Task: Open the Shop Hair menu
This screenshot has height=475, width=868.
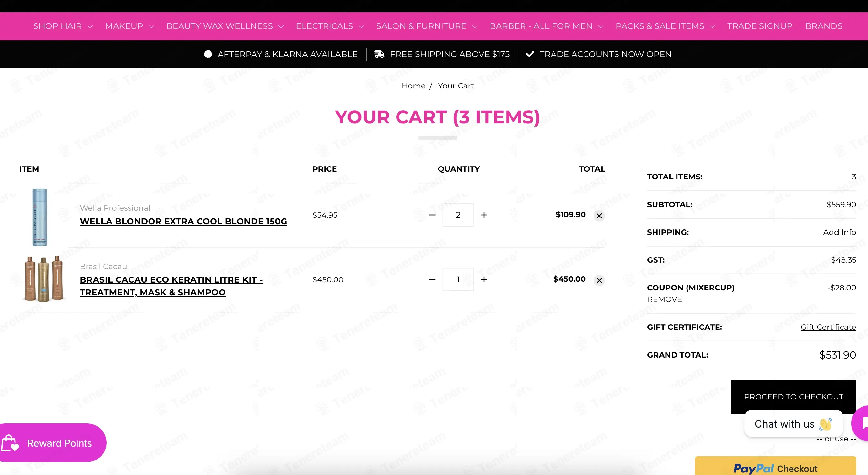Action: pyautogui.click(x=57, y=26)
